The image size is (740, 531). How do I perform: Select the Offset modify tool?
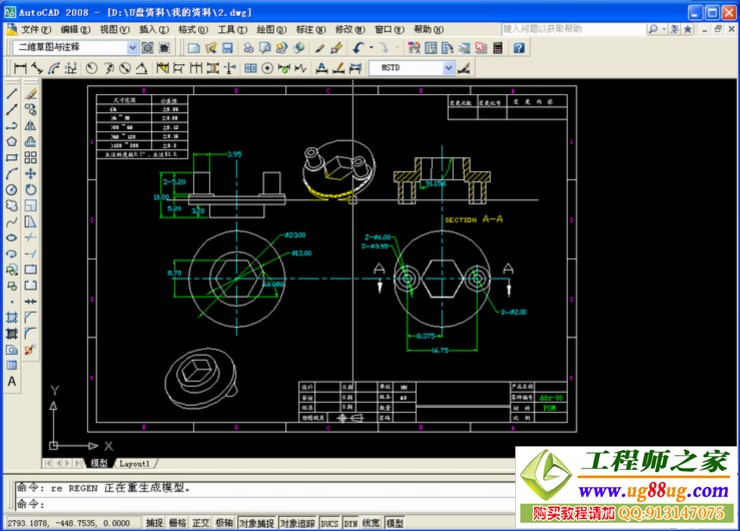click(x=31, y=141)
